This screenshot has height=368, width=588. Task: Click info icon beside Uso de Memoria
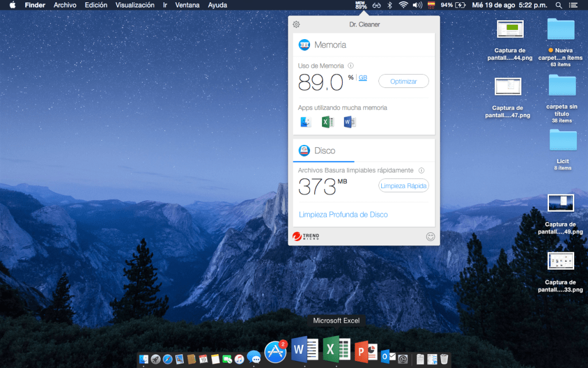point(350,66)
